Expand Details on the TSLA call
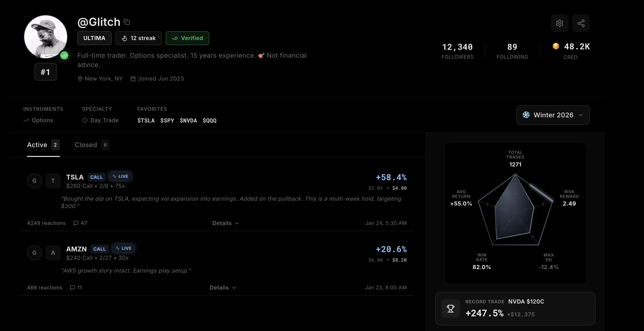 point(225,223)
